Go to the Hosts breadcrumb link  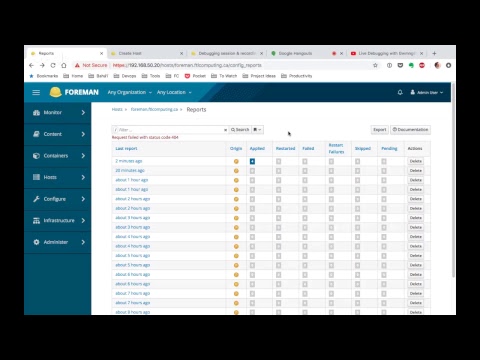pos(117,109)
